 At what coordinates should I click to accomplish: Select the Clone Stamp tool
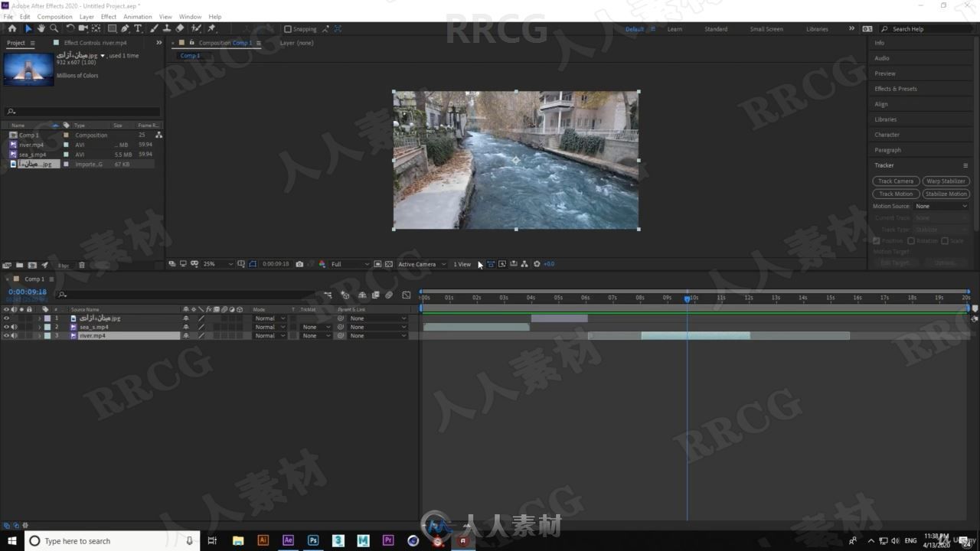click(x=167, y=28)
